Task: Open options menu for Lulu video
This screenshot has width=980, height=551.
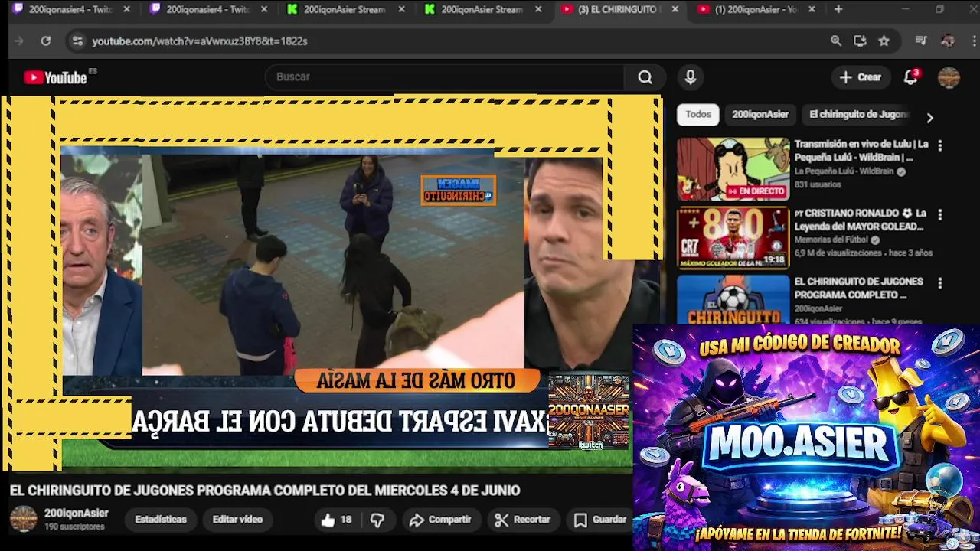Action: 940,145
